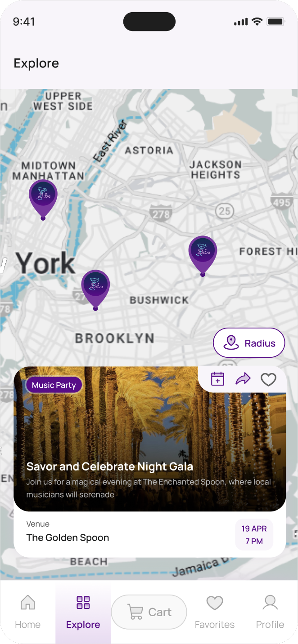The height and width of the screenshot is (644, 298).
Task: Tap the add-to-calendar icon on event card
Action: point(218,379)
